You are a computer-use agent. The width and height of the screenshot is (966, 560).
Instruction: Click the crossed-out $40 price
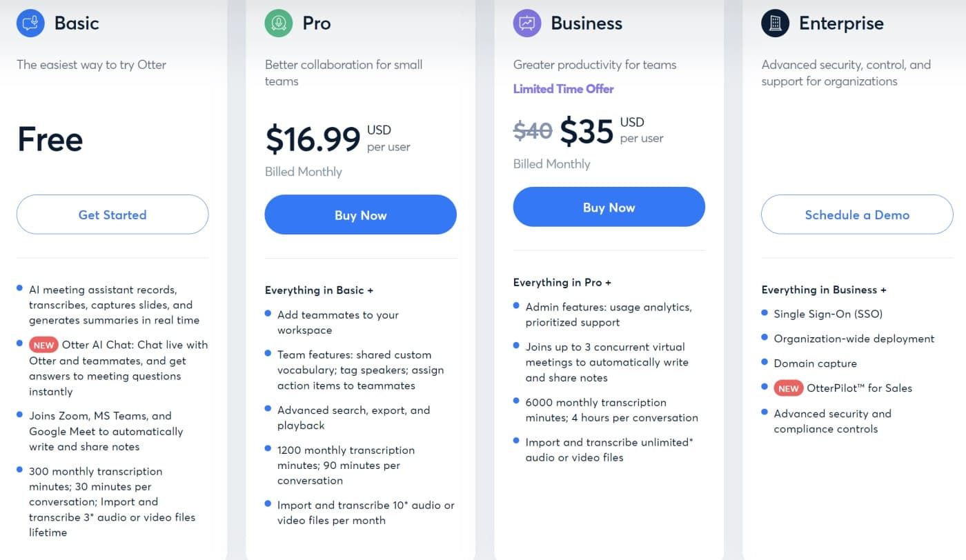tap(533, 130)
